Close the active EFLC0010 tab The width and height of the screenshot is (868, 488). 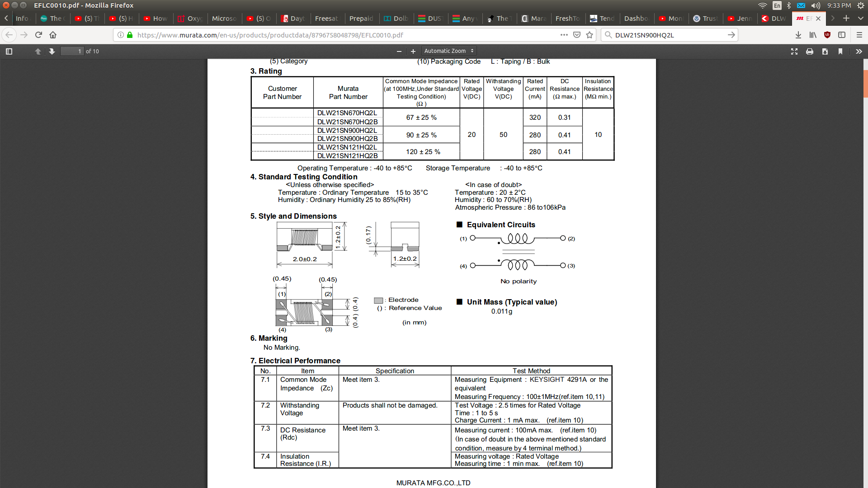[818, 19]
